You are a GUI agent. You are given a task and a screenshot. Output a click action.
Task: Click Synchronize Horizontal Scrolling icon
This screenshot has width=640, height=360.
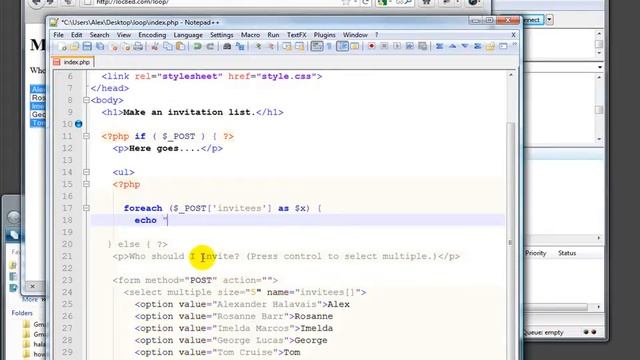pos(300,47)
